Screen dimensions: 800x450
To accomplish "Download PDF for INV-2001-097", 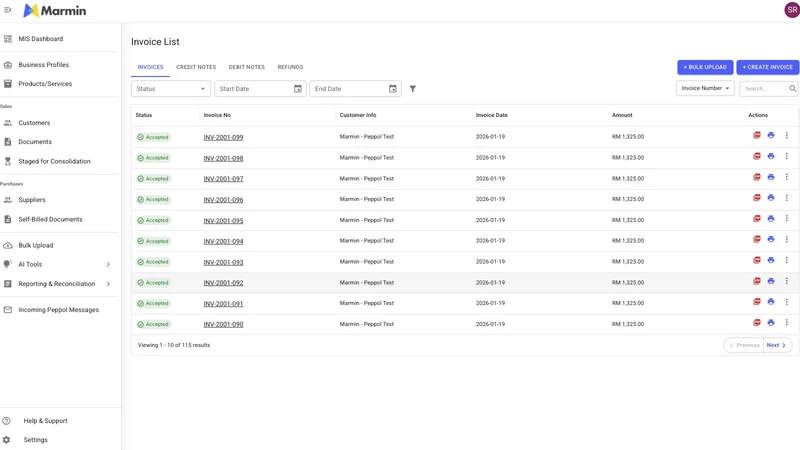I will (x=757, y=177).
